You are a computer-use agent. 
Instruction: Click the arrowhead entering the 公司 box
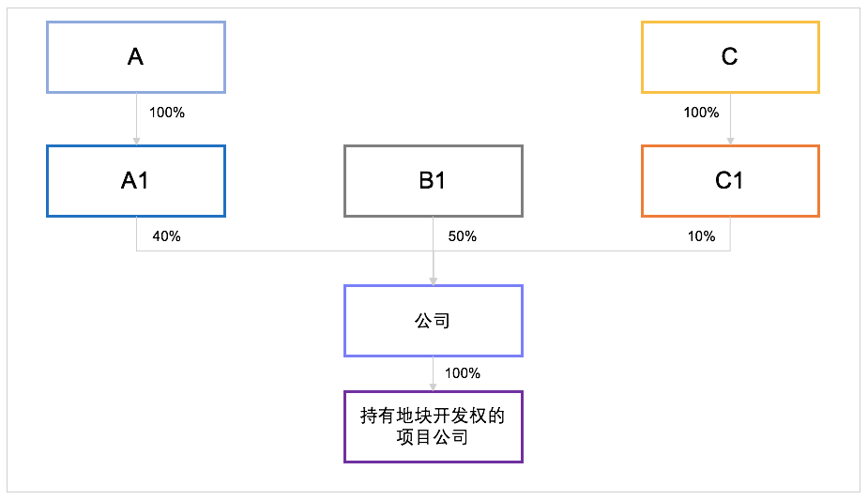(x=434, y=281)
